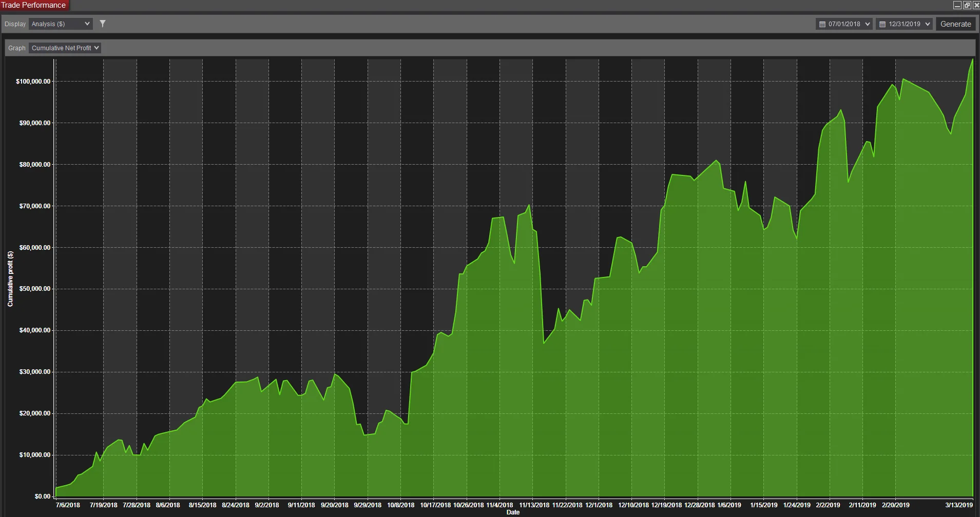This screenshot has height=517, width=980.
Task: Click the 1/6/2019 date label
Action: click(729, 505)
